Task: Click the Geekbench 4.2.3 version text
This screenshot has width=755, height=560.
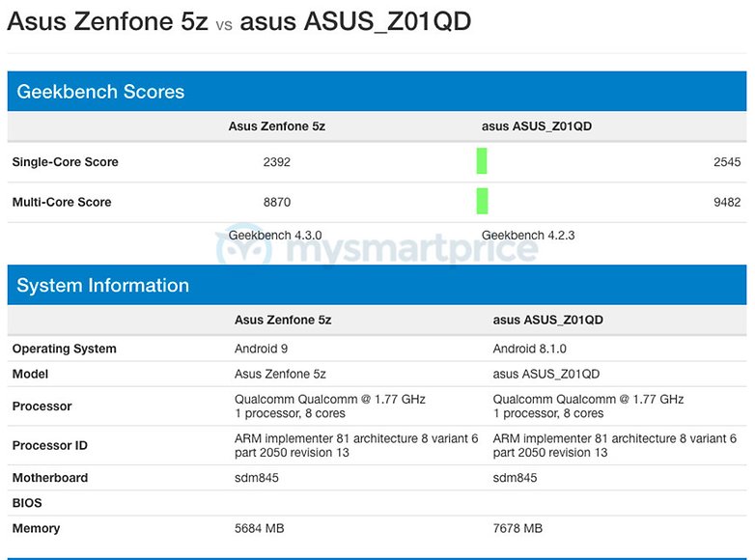Action: point(528,235)
